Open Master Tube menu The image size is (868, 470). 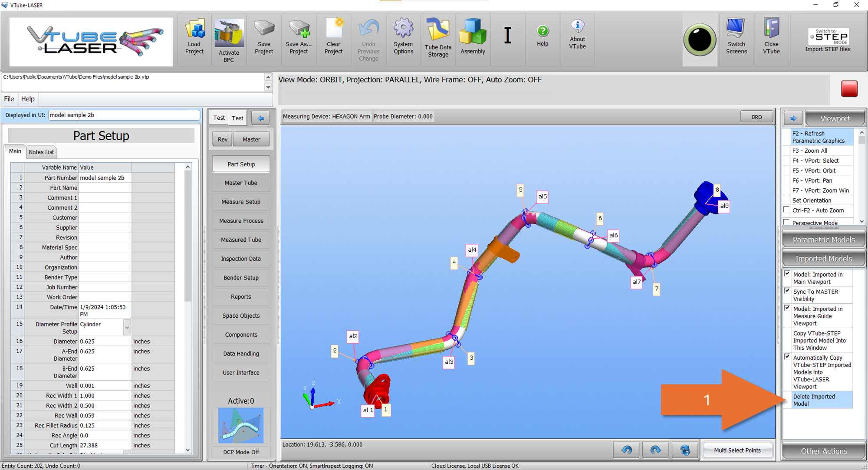point(241,183)
